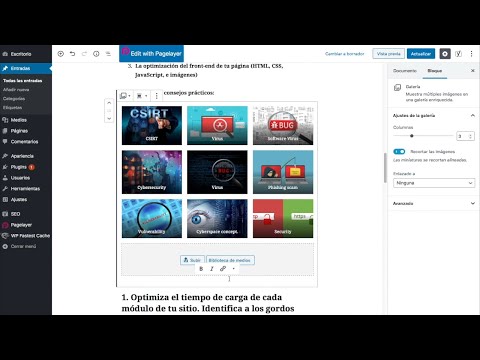Open more rich text controls arrow
Image resolution: width=480 pixels, height=360 pixels.
(233, 269)
